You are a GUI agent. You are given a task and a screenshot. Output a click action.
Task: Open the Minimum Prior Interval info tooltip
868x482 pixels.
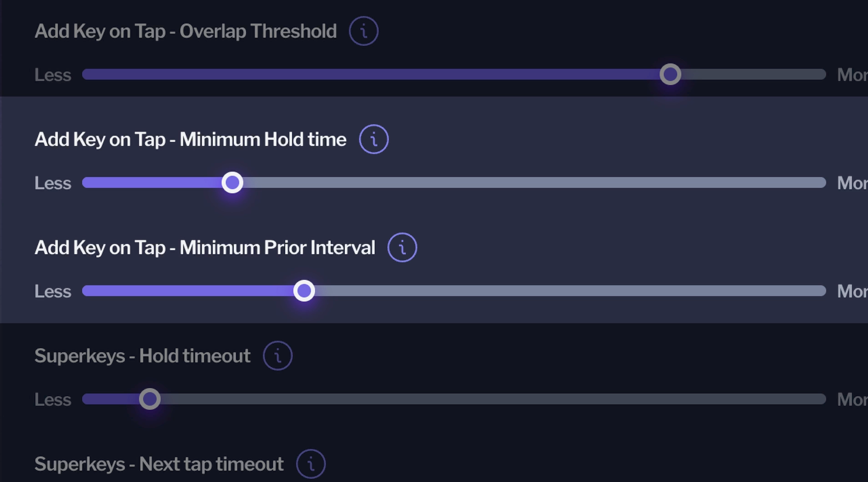[402, 247]
